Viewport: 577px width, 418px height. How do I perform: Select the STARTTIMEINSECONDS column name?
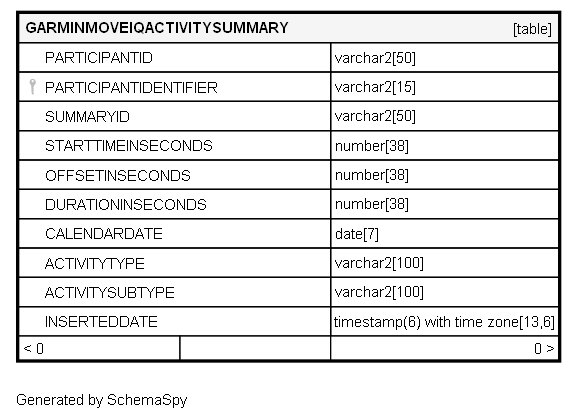[x=129, y=146]
